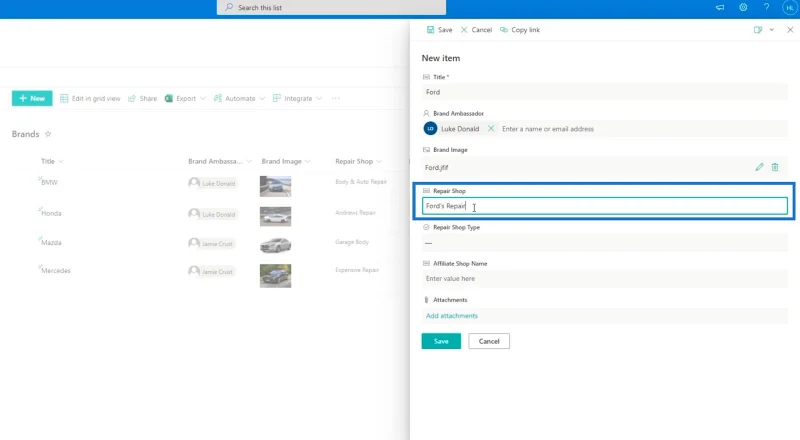This screenshot has width=800, height=440.
Task: Open the Honda list item
Action: [x=51, y=213]
